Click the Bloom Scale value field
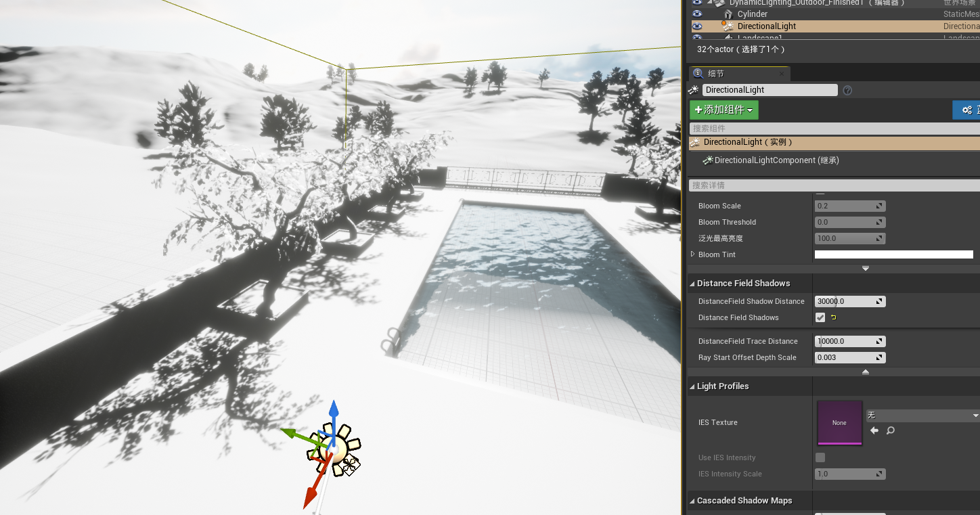Viewport: 980px width, 515px height. [x=846, y=206]
